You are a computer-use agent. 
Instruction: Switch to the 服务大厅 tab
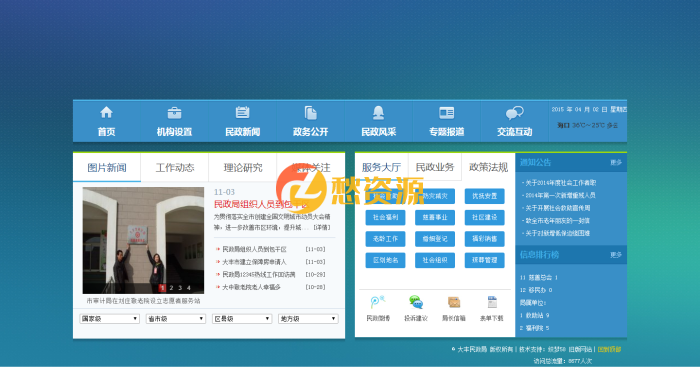(x=381, y=167)
